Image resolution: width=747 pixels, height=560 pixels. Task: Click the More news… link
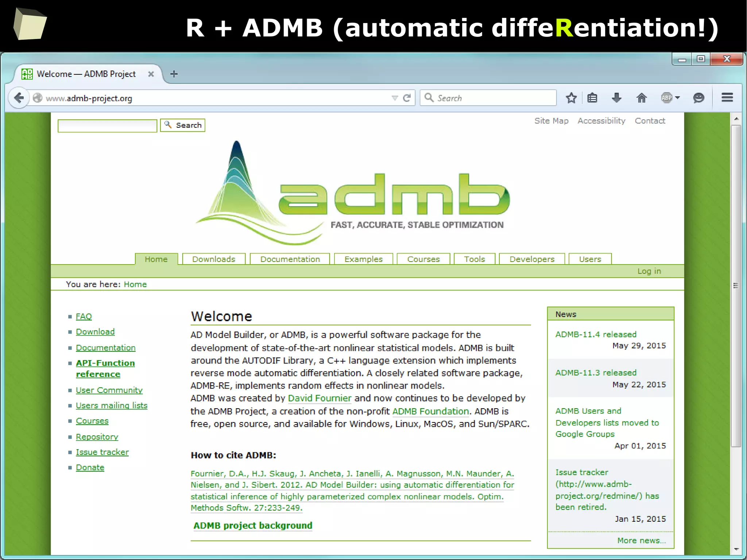[x=641, y=540]
